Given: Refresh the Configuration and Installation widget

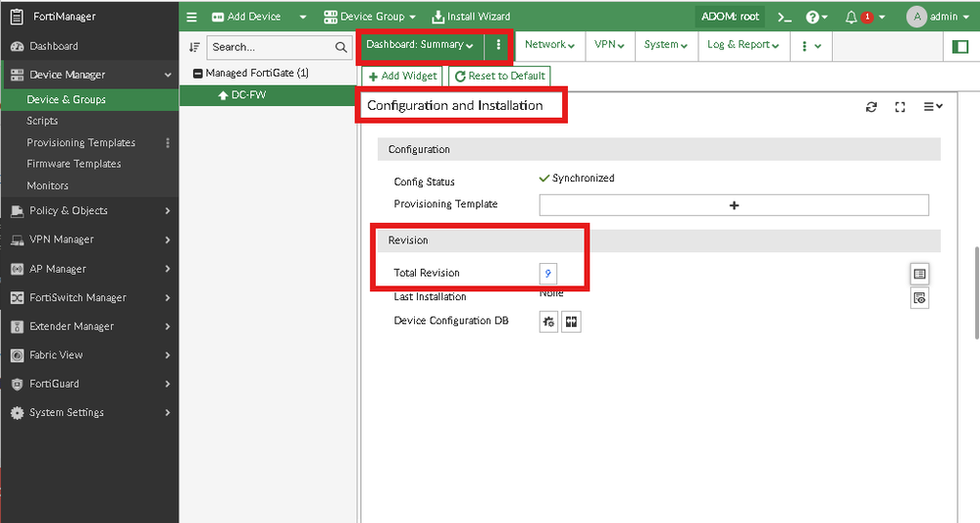Looking at the screenshot, I should point(871,107).
